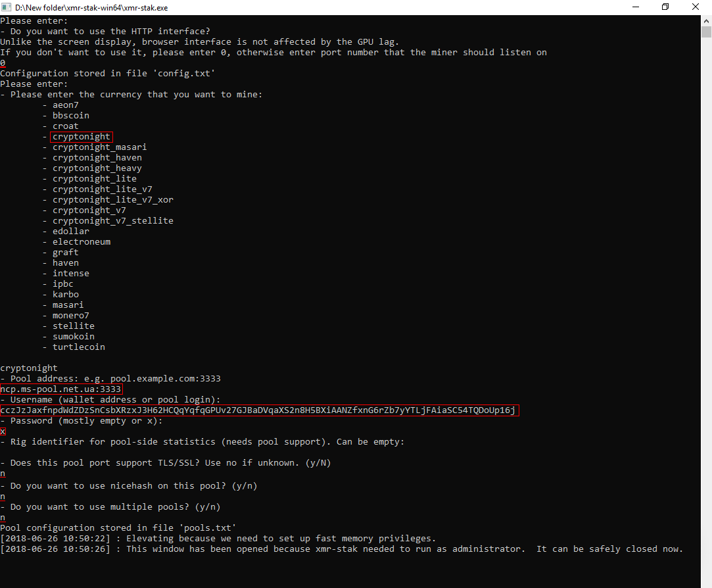Click the 'cryptonight_v7' entry
This screenshot has width=712, height=588.
(89, 210)
